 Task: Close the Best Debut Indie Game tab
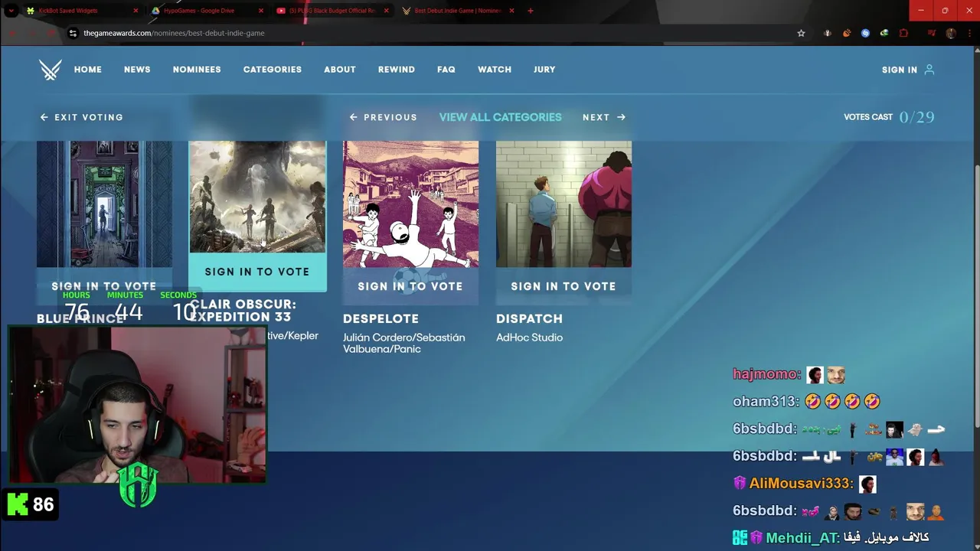[x=511, y=11]
